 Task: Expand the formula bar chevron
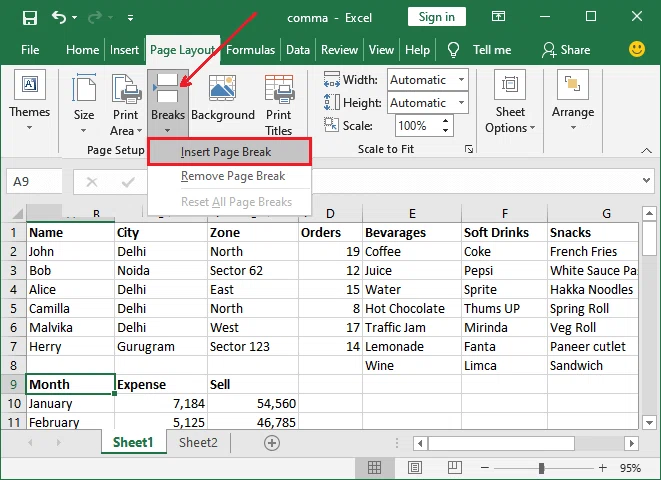pos(646,181)
